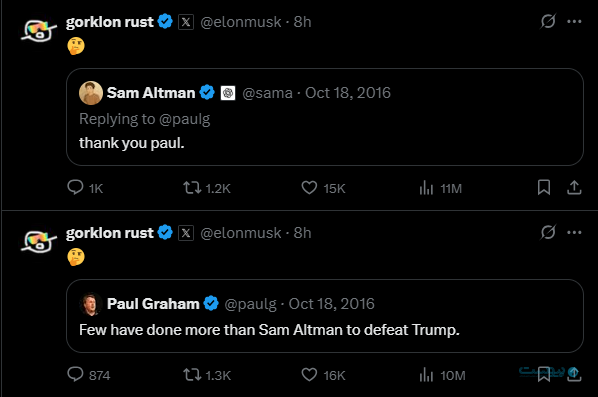The height and width of the screenshot is (397, 598).
Task: Click Paul Graham's profile picture in quoted tweet
Action: 91,304
